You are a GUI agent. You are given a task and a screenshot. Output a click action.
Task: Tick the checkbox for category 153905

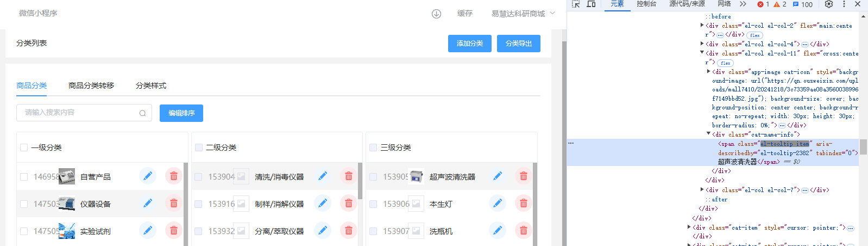pos(373,177)
